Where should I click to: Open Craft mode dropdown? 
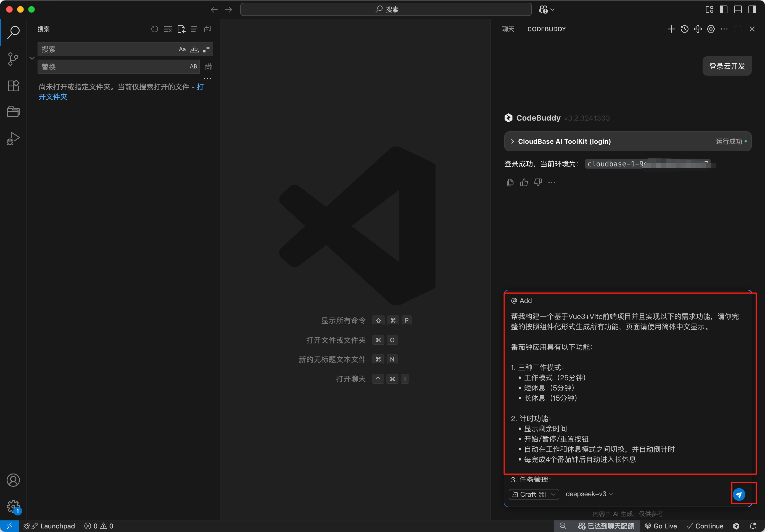534,494
